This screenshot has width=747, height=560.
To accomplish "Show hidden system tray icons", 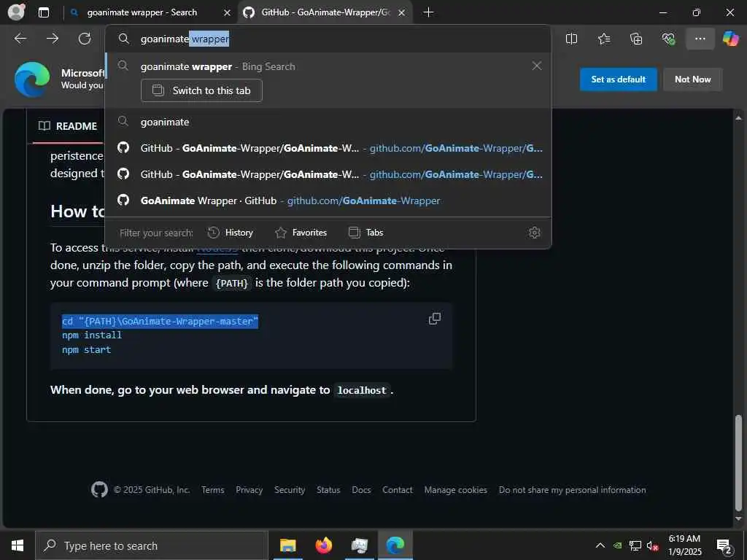I will pos(600,545).
